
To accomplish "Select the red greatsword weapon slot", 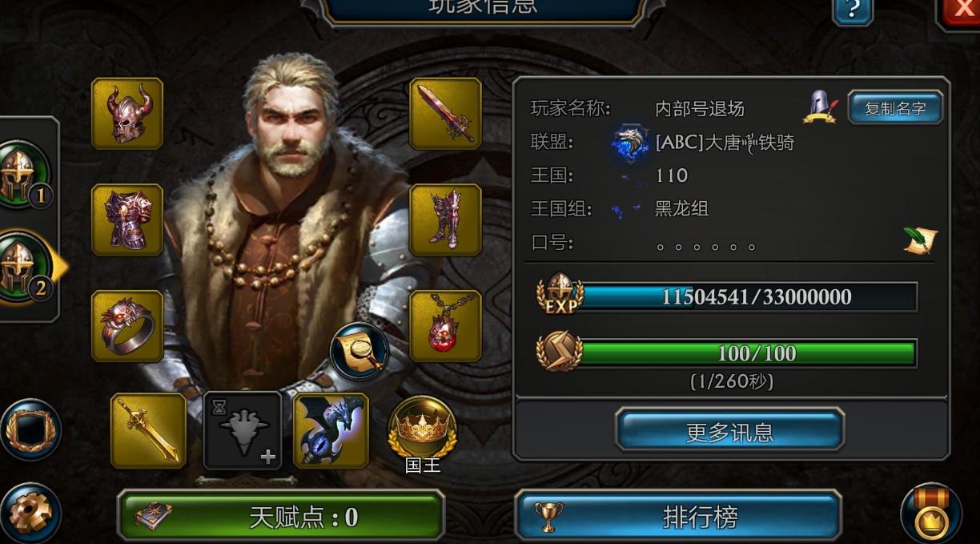I will 445,114.
